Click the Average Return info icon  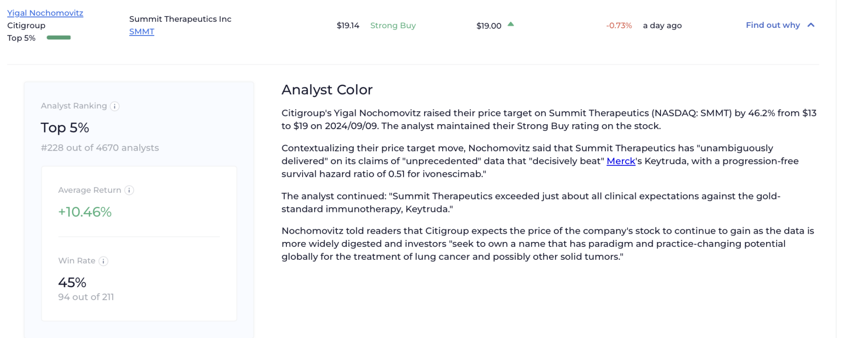(x=129, y=190)
